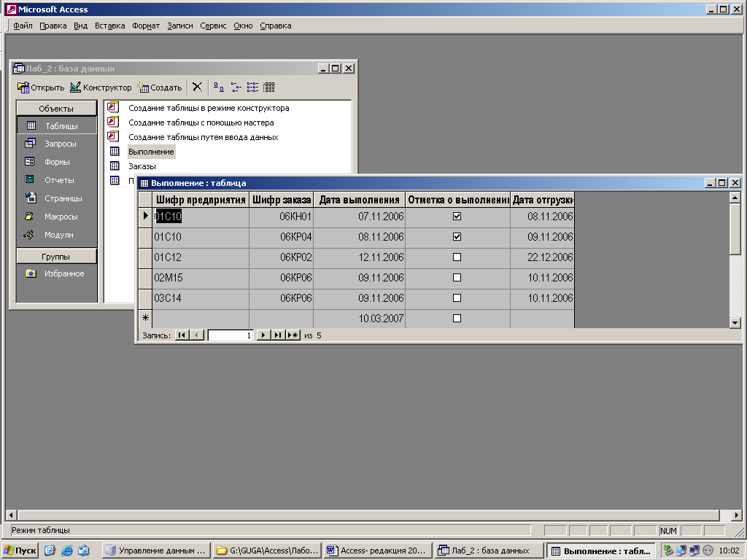Click Шифр предприятия column header
Screen dimensions: 747x560
201,200
